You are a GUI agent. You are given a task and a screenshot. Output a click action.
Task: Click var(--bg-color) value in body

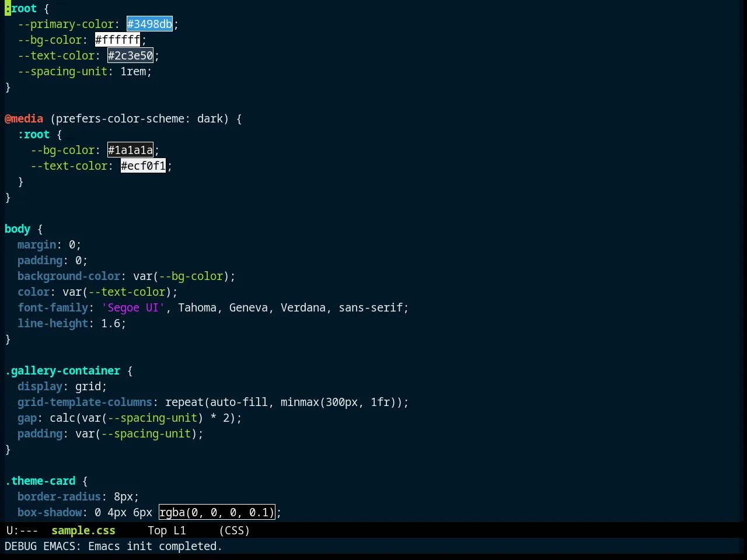(181, 276)
